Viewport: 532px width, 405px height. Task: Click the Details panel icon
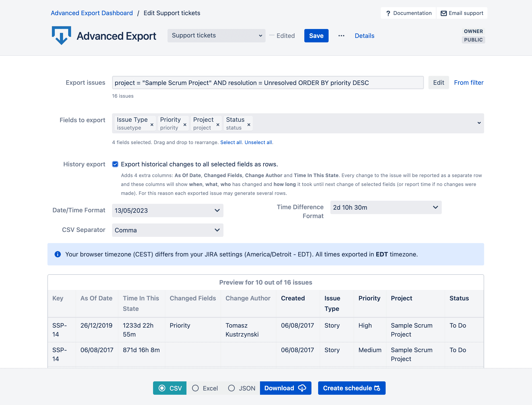coord(365,35)
